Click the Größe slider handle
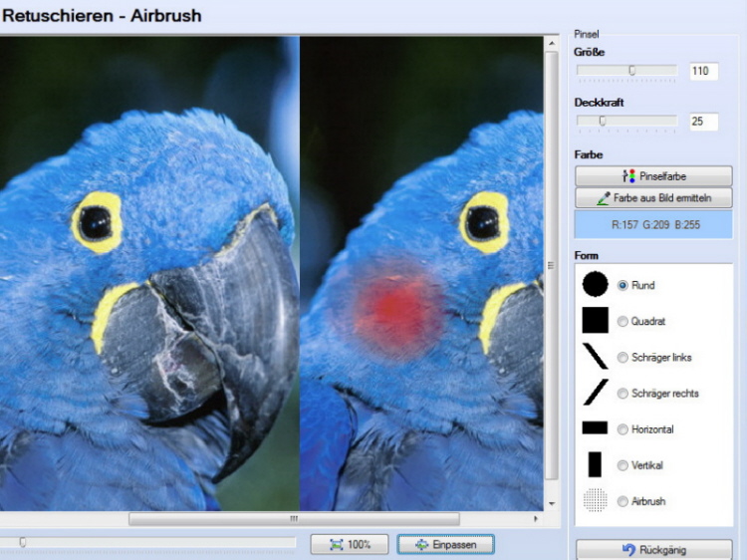 631,71
